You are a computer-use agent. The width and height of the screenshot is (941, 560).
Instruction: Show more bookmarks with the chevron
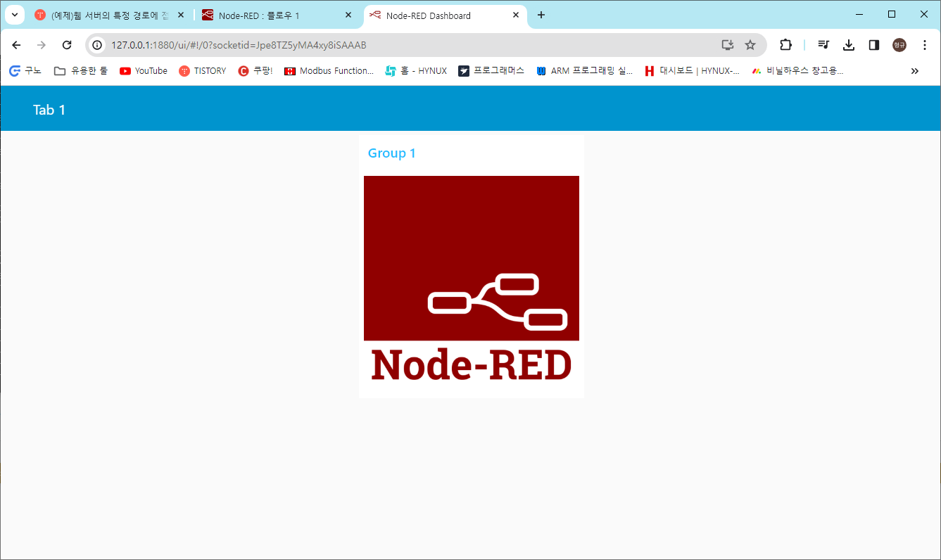tap(915, 71)
